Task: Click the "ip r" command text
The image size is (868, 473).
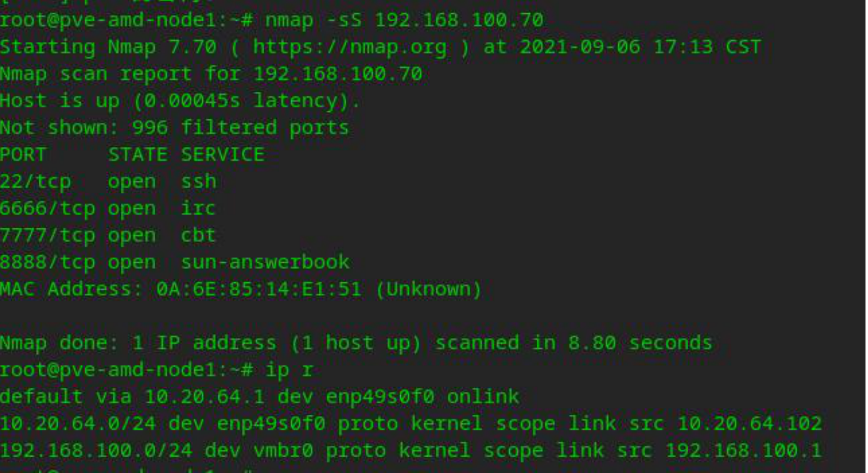Action: pos(289,370)
